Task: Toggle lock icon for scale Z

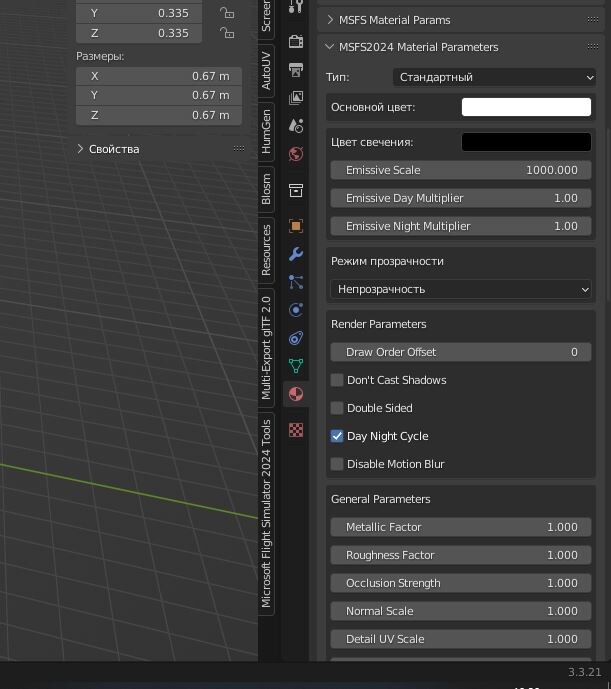Action: tap(227, 33)
